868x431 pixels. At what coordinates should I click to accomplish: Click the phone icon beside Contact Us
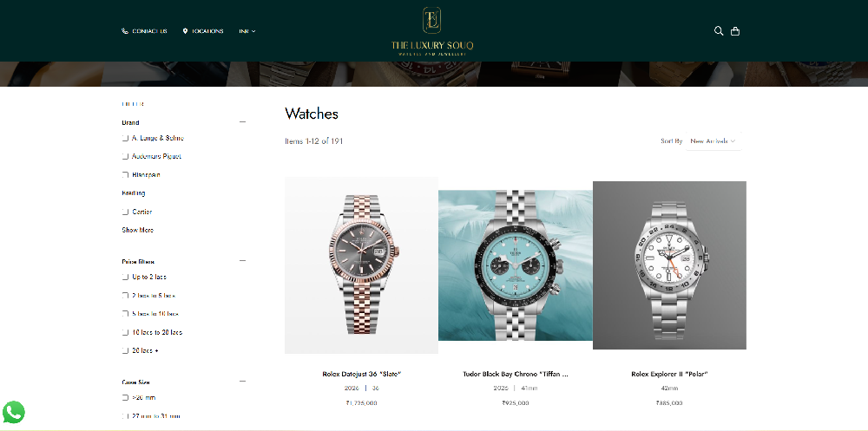tap(124, 31)
